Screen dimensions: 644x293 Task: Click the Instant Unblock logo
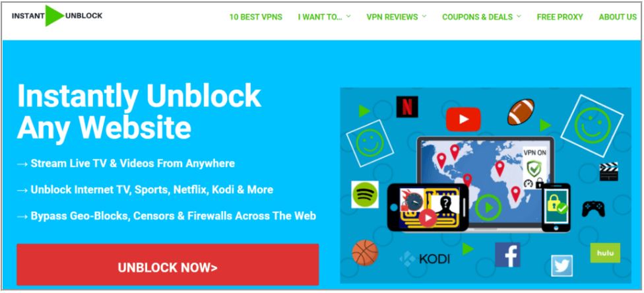[x=57, y=16]
